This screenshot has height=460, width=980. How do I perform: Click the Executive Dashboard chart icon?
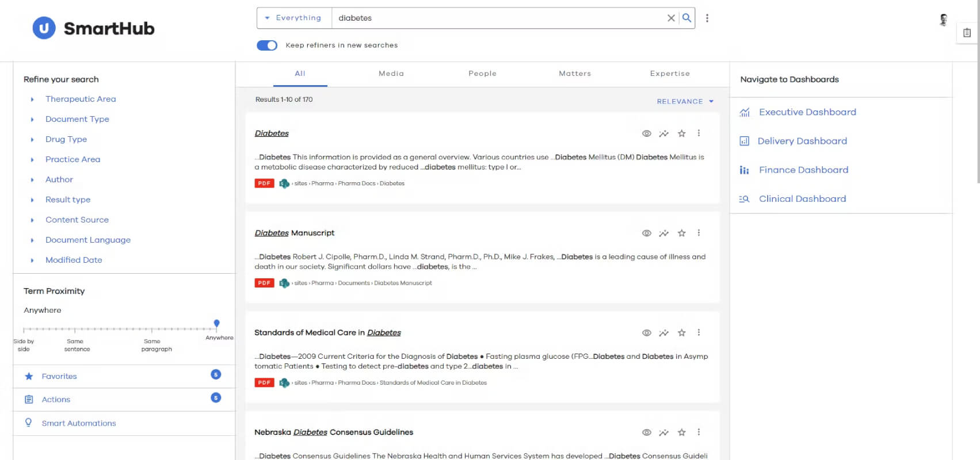pyautogui.click(x=745, y=112)
